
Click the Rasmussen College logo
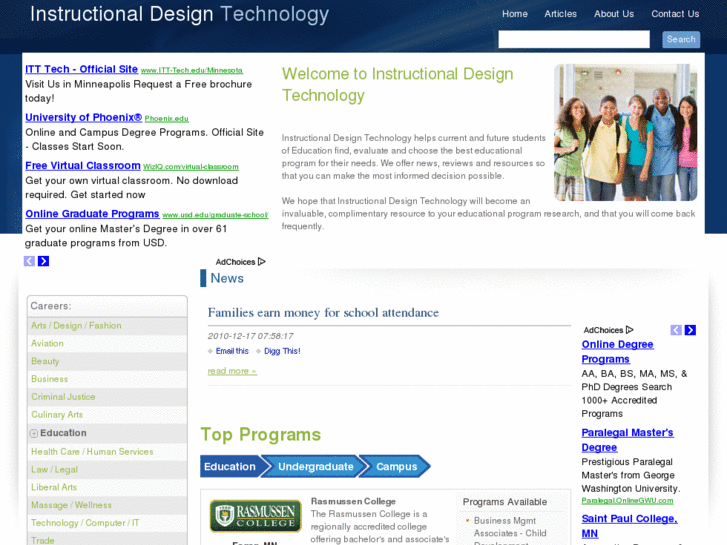[x=255, y=516]
